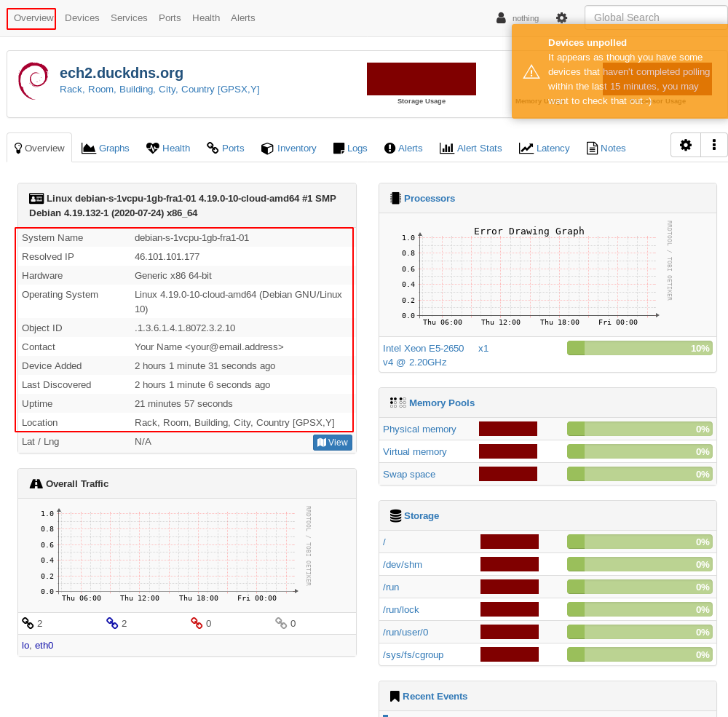Click the Hardware value Generic x86 64-bit
Viewport: 728px width, 717px height.
coord(173,276)
